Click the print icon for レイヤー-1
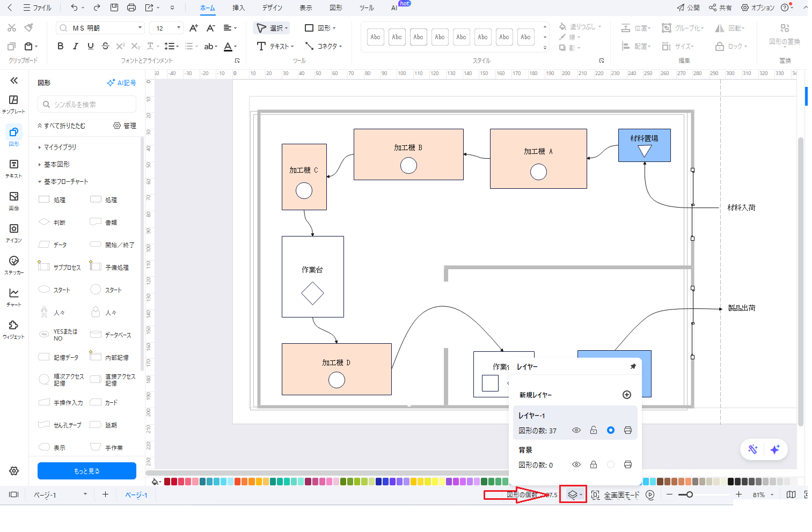 [x=627, y=430]
